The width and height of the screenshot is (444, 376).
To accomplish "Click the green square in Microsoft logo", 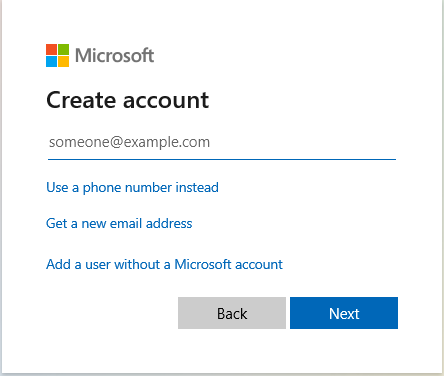I will click(x=64, y=49).
